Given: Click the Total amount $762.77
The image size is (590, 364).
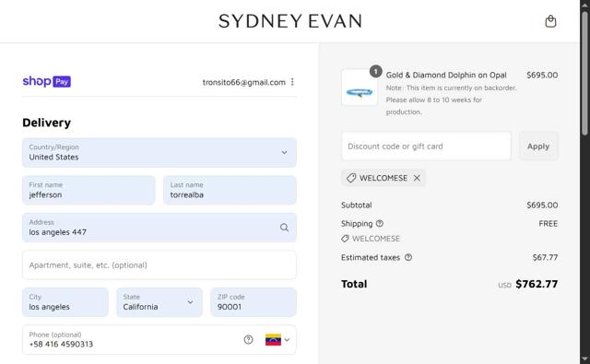Looking at the screenshot, I should click(537, 284).
